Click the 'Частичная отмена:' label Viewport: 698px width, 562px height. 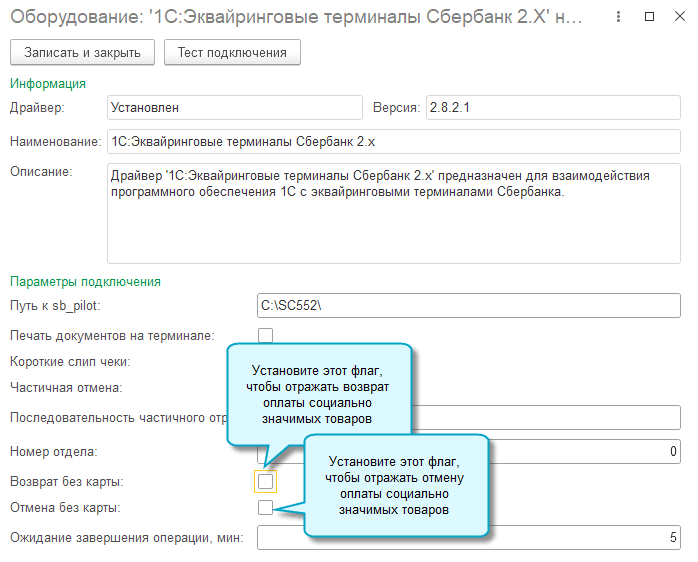pyautogui.click(x=66, y=387)
